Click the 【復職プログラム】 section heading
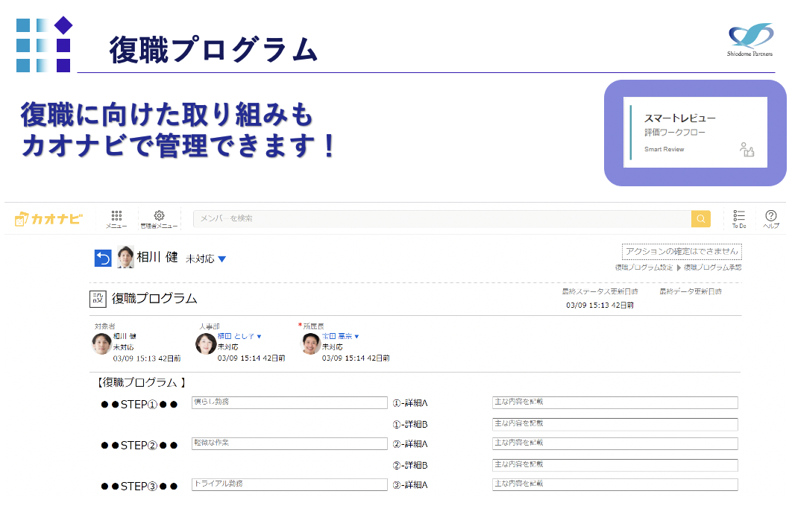The width and height of the screenshot is (792, 532). point(140,382)
